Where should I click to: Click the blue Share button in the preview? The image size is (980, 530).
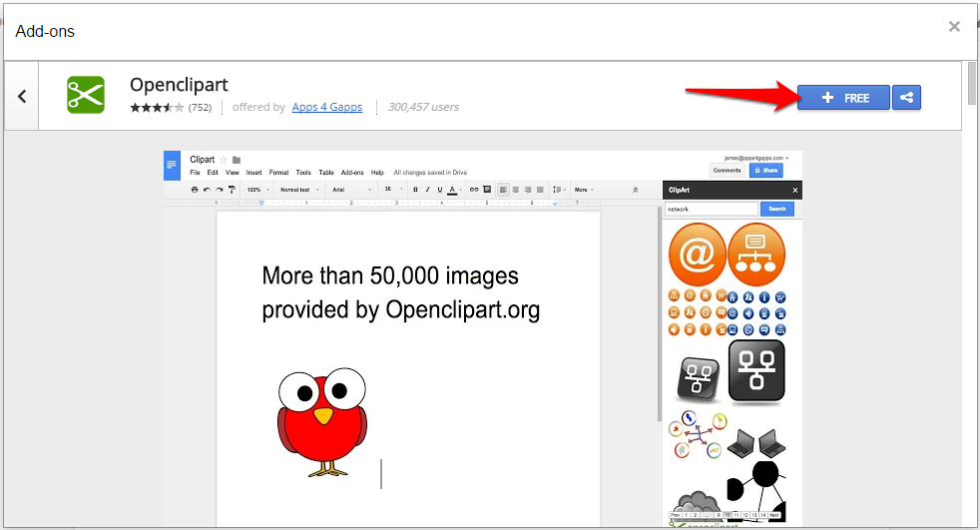(x=765, y=170)
